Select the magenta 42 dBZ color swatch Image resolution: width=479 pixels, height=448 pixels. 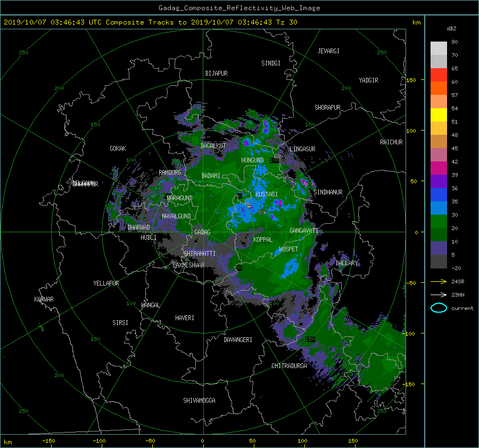[439, 168]
